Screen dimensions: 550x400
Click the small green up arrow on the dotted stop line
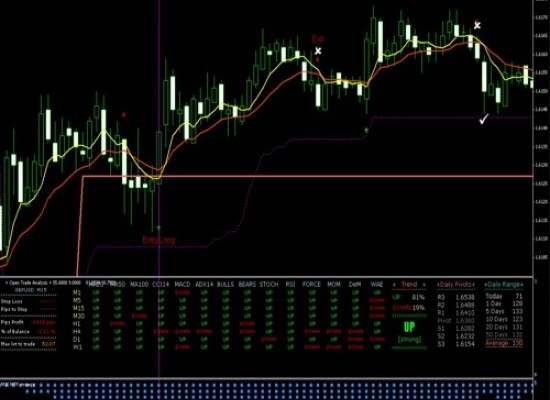click(x=367, y=130)
